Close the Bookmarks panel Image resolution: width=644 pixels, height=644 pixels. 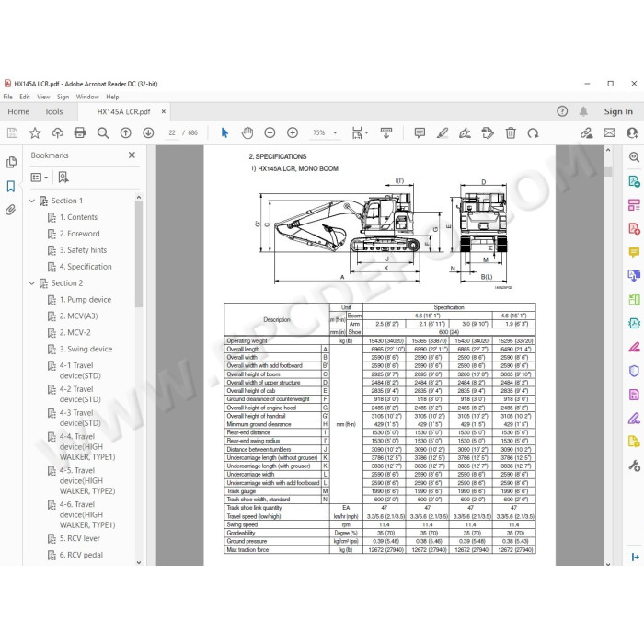tap(132, 155)
